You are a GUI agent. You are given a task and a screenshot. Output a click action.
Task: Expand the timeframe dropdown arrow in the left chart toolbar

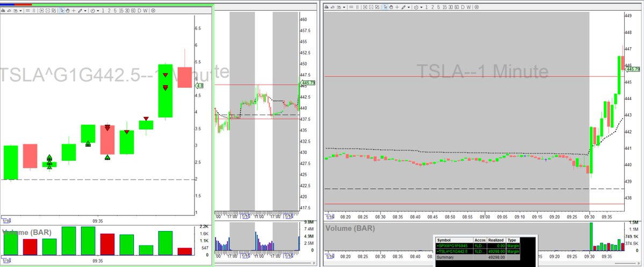point(98,11)
